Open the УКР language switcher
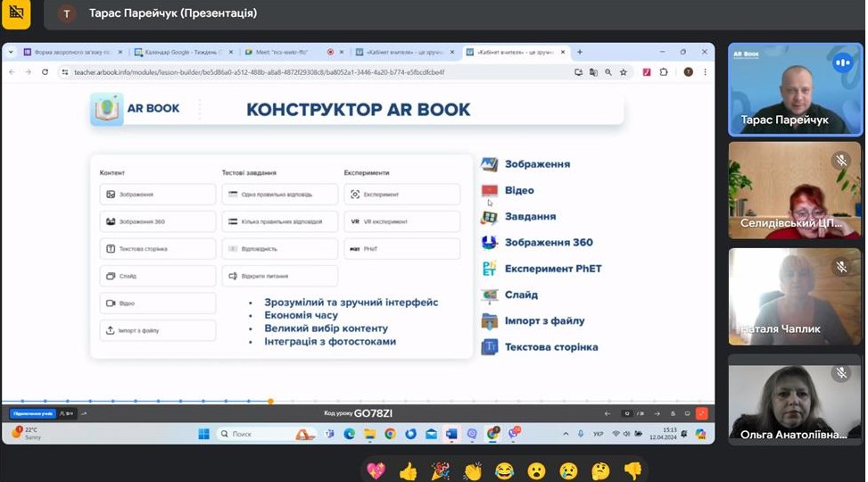This screenshot has height=482, width=868. coord(598,434)
